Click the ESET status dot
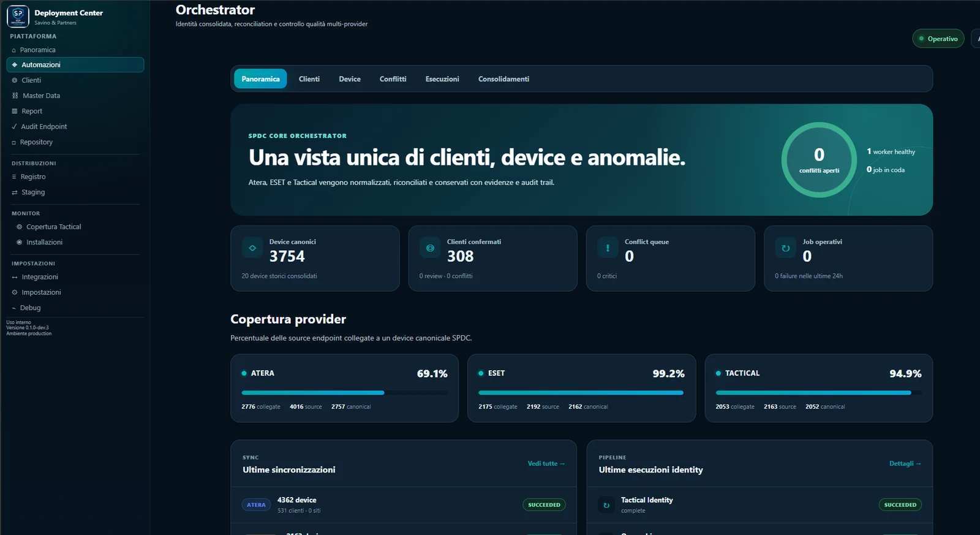This screenshot has width=980, height=535. pyautogui.click(x=481, y=373)
